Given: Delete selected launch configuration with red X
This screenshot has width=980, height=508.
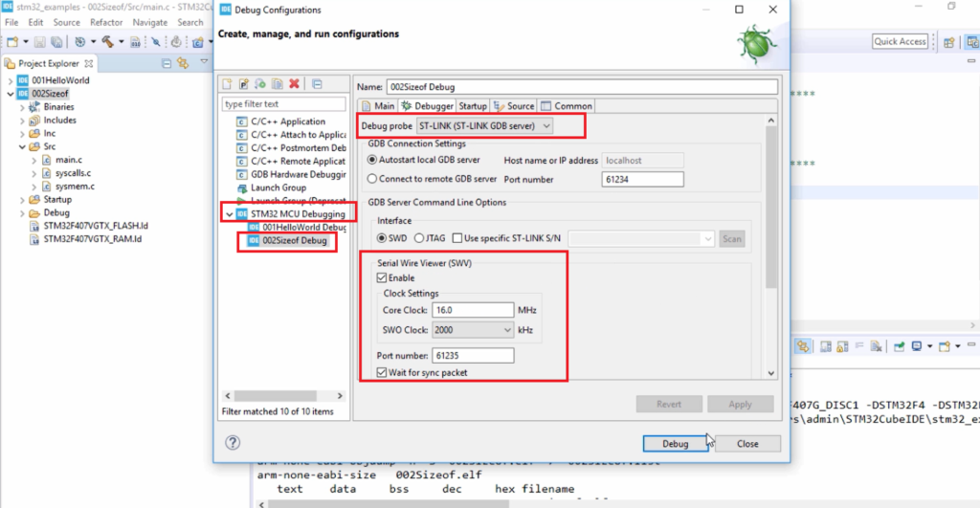Looking at the screenshot, I should (x=295, y=84).
